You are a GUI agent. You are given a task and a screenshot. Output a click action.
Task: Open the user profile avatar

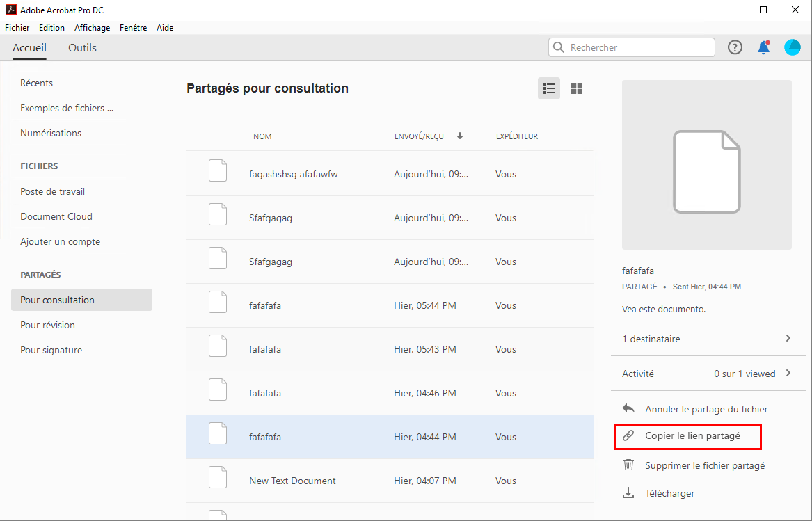click(793, 47)
